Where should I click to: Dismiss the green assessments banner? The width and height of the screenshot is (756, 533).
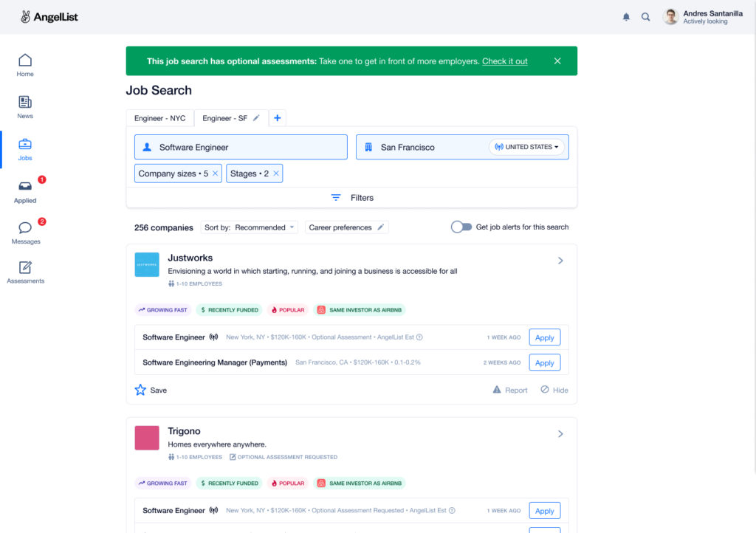(x=557, y=61)
